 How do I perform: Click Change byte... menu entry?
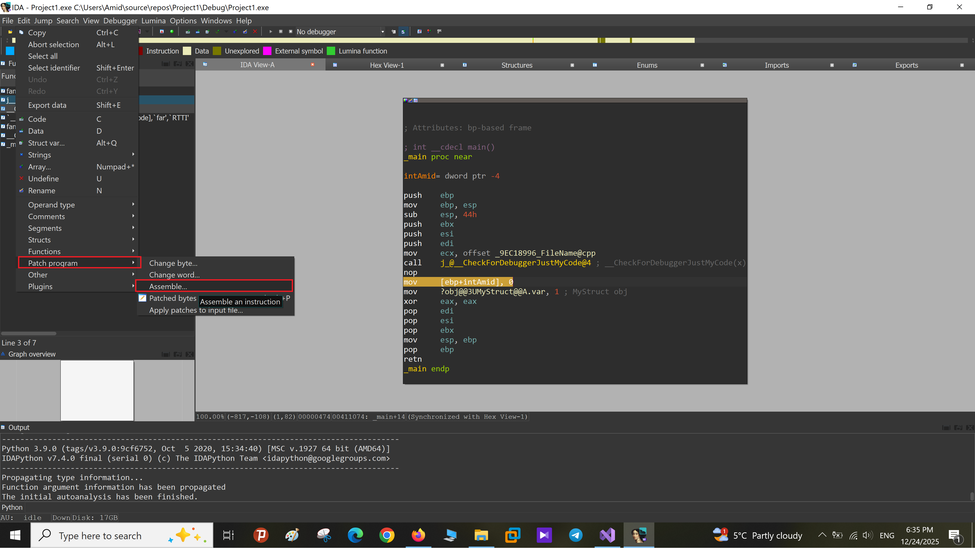[x=173, y=263]
